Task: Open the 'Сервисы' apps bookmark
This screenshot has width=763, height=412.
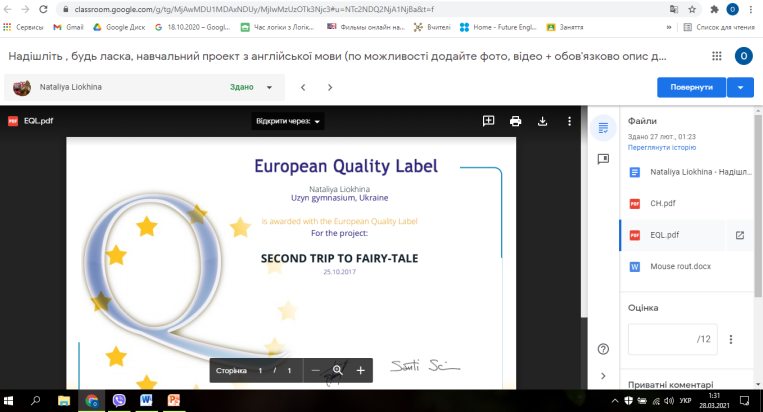Action: pos(23,27)
